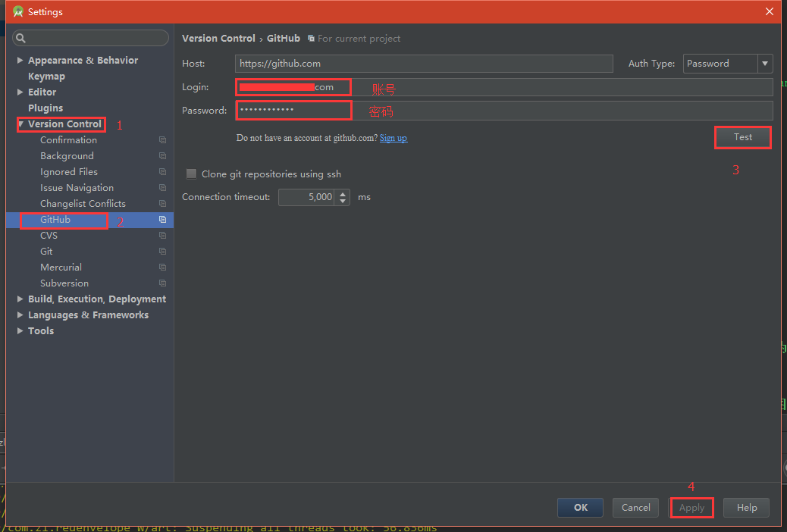Expand the Tools section
The image size is (787, 532).
(x=20, y=330)
